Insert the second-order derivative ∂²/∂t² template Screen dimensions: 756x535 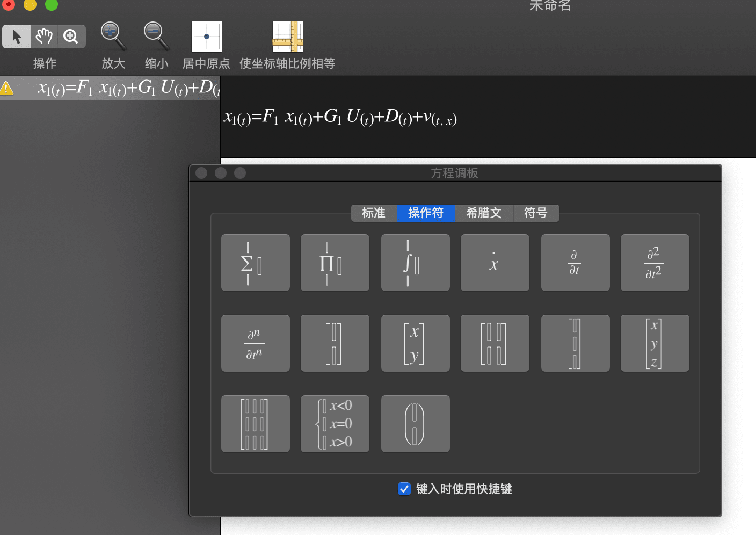tap(655, 262)
